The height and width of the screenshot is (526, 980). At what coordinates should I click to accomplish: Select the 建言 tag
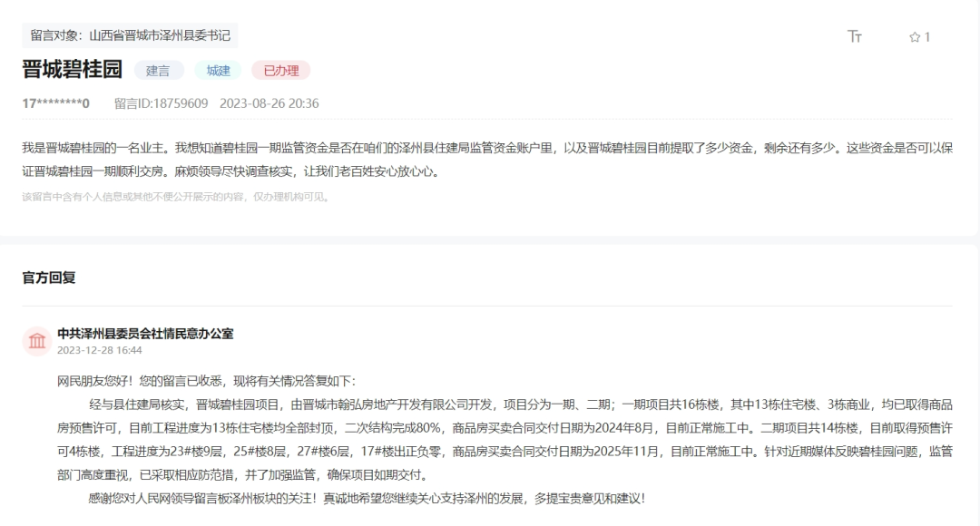tap(158, 71)
